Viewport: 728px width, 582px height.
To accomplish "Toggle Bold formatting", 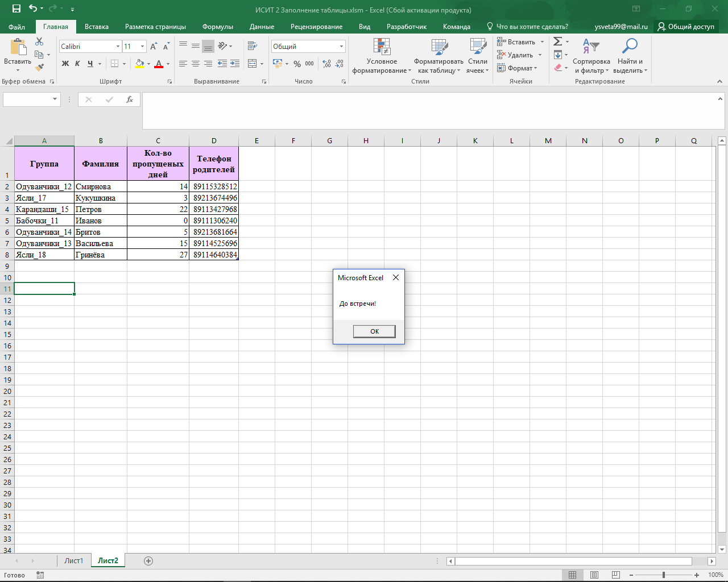I will click(x=65, y=64).
